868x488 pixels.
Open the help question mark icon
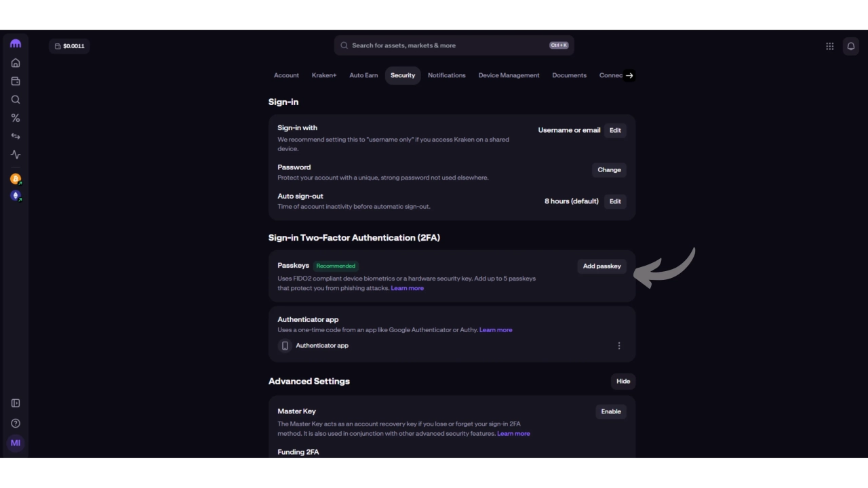[x=16, y=424]
